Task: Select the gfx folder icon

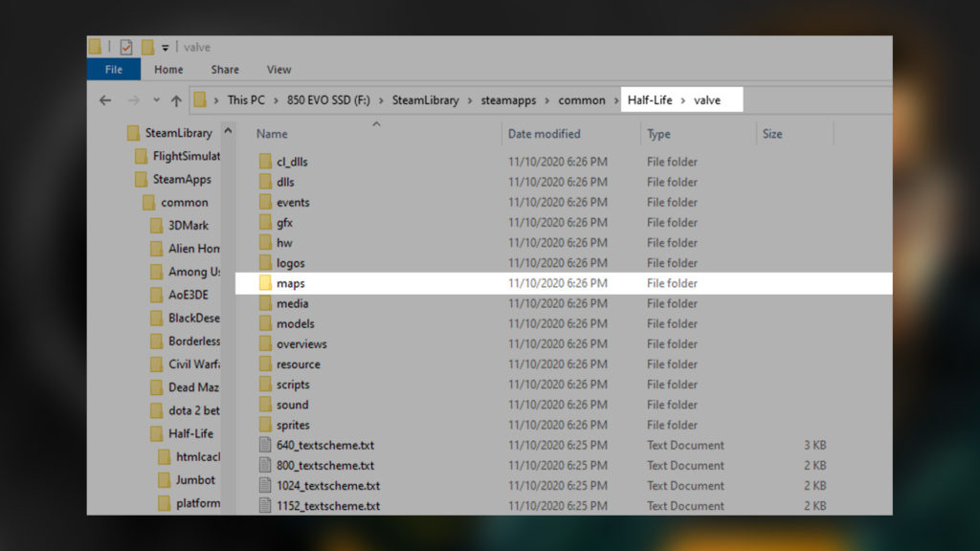Action: (265, 222)
